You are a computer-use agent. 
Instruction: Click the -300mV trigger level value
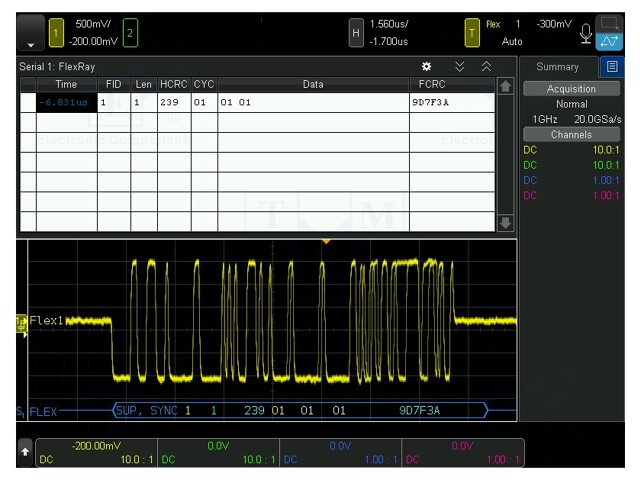click(x=554, y=24)
